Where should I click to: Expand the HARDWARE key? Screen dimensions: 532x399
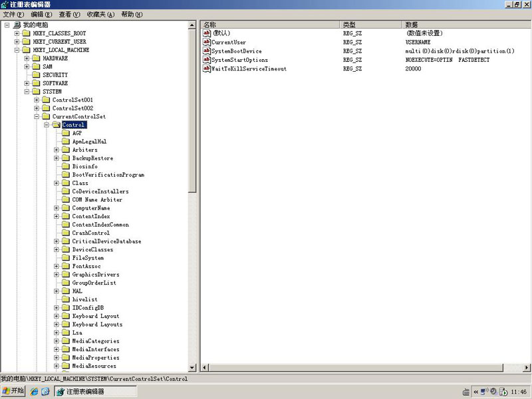point(27,59)
